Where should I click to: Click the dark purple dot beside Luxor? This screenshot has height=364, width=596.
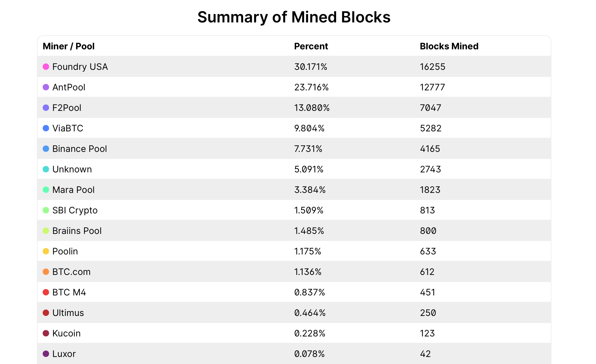point(46,354)
